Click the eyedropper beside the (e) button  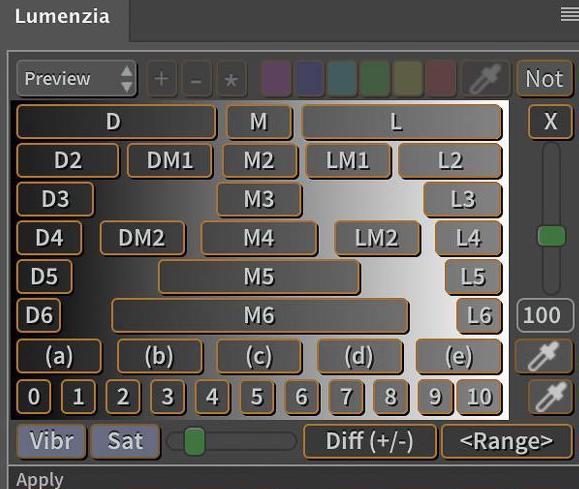coord(544,356)
